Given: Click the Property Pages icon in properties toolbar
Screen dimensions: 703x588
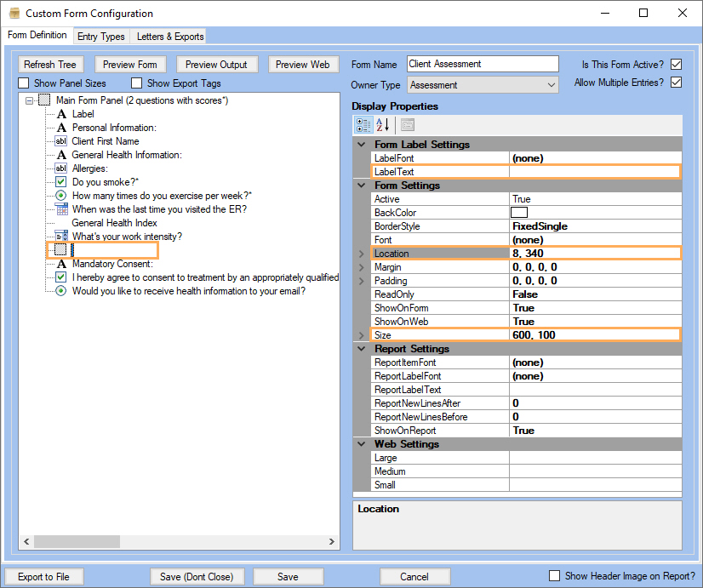Looking at the screenshot, I should (x=408, y=125).
